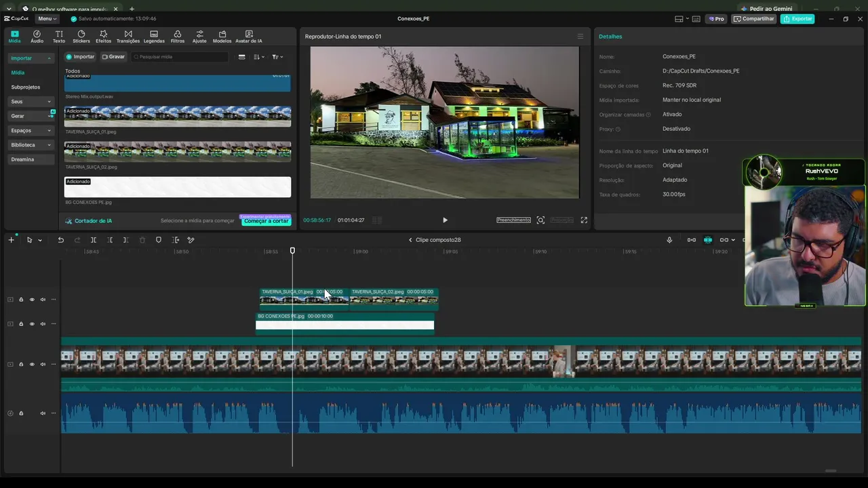Click the microphone voiceover record icon

[x=669, y=240]
